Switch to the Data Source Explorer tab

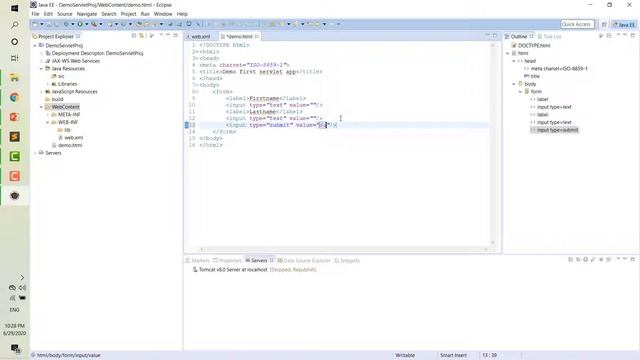coord(304,260)
